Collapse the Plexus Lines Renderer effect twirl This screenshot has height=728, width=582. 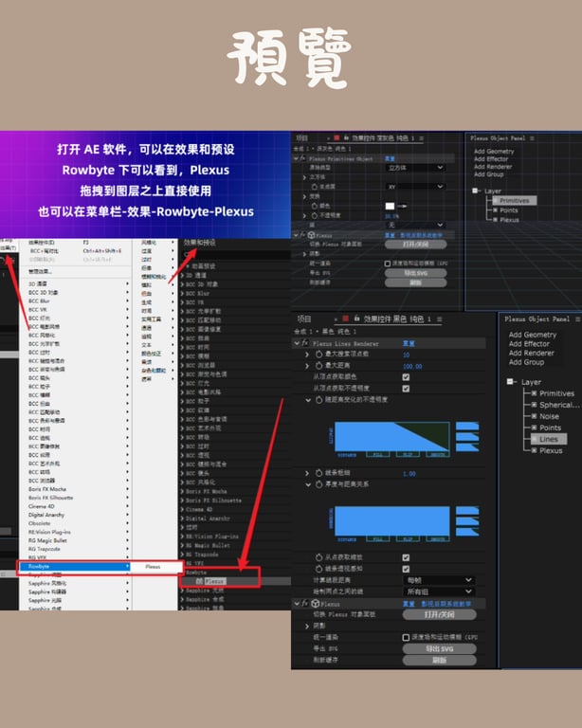coord(297,343)
